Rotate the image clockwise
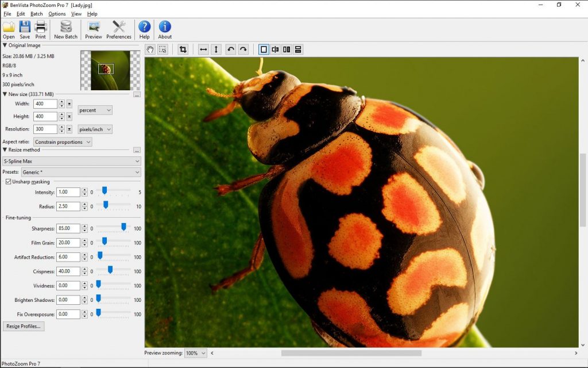 click(243, 49)
